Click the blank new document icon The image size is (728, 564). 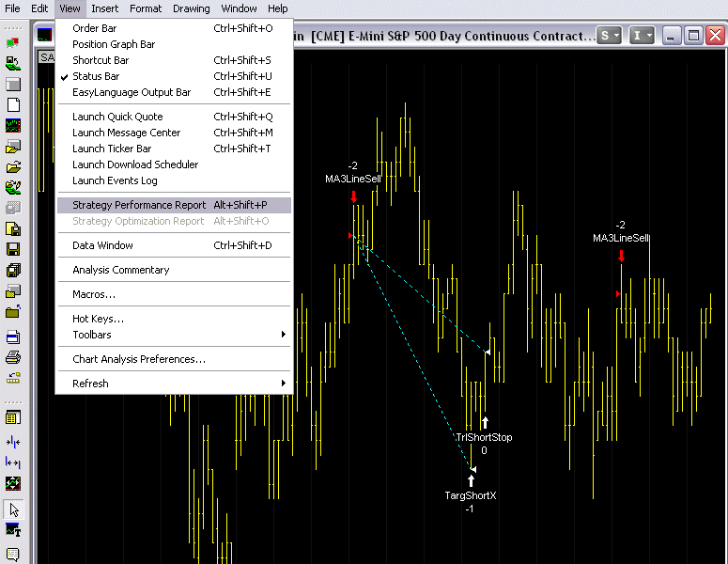[13, 104]
